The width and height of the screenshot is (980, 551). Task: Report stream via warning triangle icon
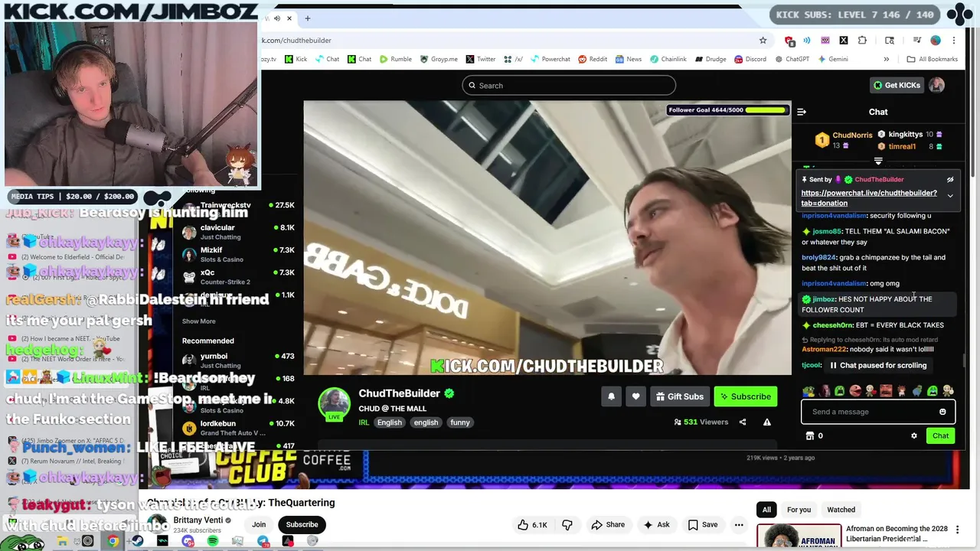pyautogui.click(x=766, y=422)
